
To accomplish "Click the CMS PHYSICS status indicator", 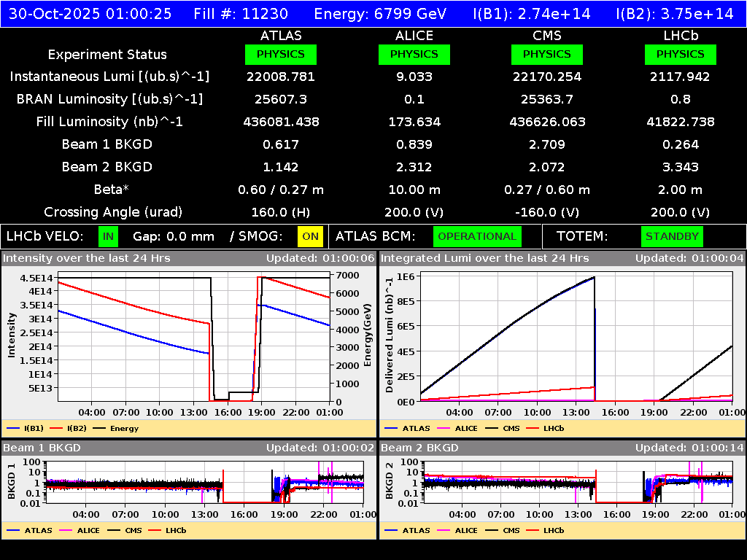I will pos(547,54).
